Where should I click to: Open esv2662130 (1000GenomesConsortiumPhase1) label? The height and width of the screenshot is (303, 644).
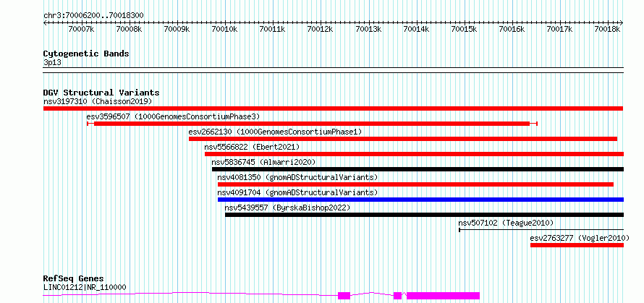tap(275, 132)
